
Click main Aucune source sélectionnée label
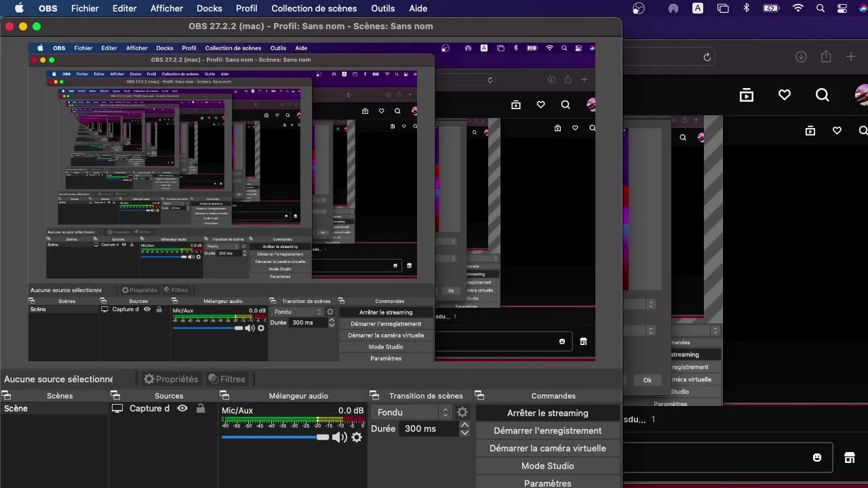[58, 379]
